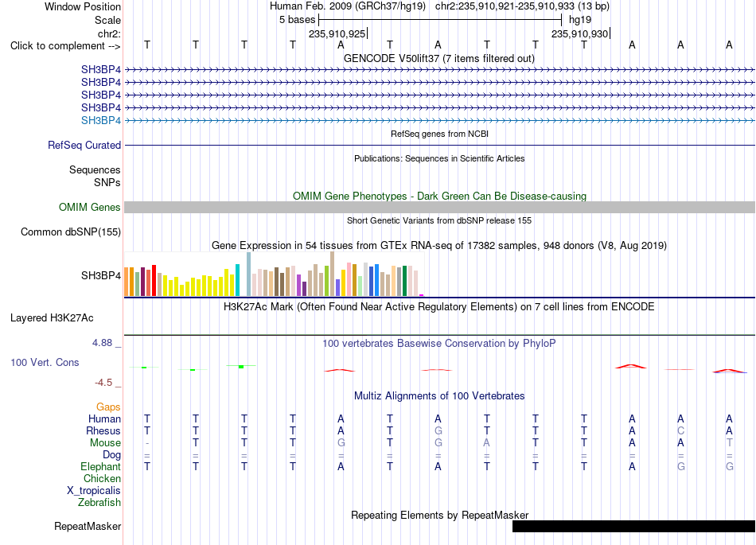This screenshot has width=756, height=545.
Task: Click the Common dbSNP(155) label
Action: click(71, 232)
